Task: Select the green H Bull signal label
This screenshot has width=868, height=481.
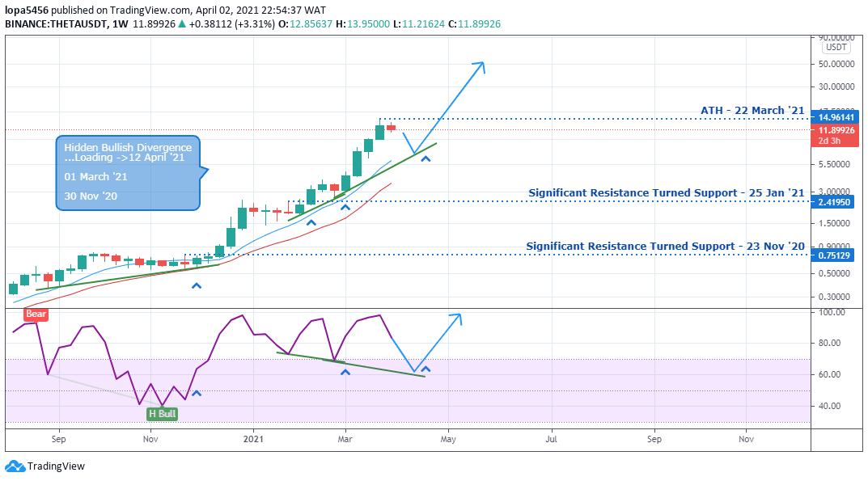Action: [163, 413]
